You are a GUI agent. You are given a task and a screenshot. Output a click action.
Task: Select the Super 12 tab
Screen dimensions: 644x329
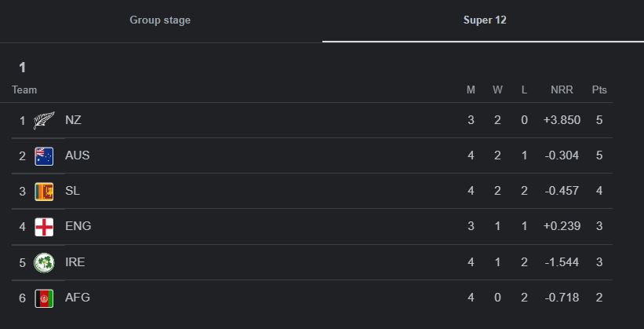(484, 20)
